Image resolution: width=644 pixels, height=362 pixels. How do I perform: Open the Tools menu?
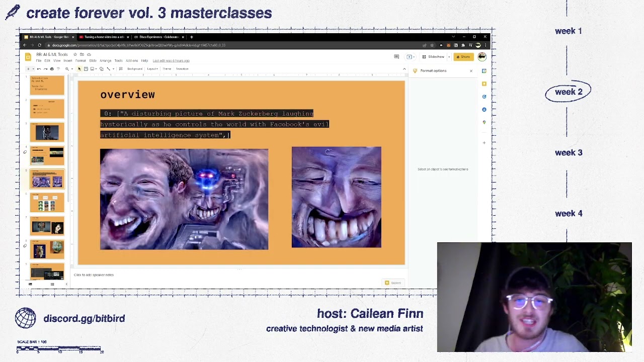[x=118, y=61]
